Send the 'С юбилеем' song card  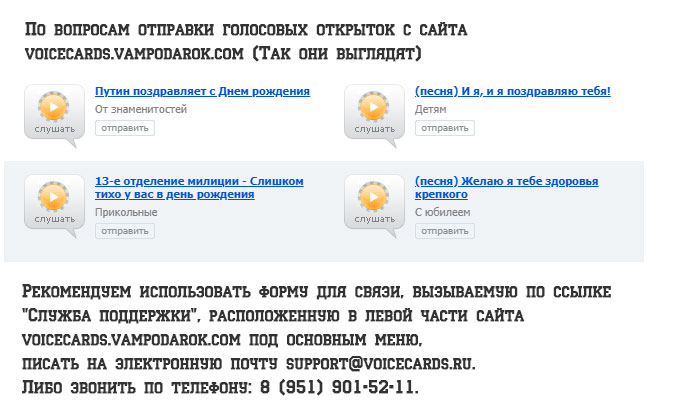[x=445, y=231]
